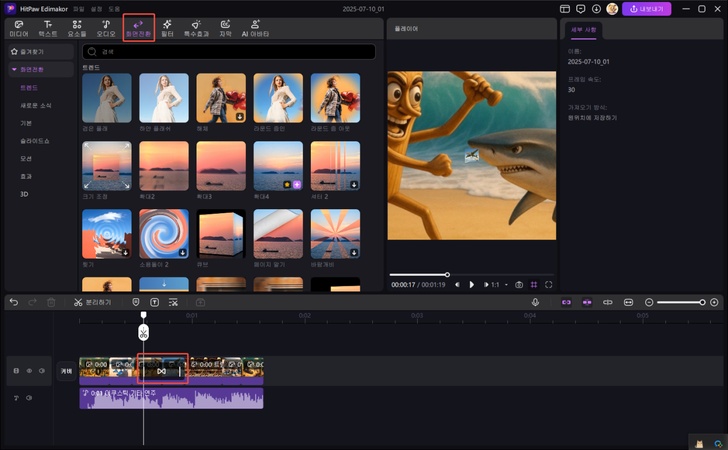
Task: Lock the video track with the film icon
Action: 16,371
